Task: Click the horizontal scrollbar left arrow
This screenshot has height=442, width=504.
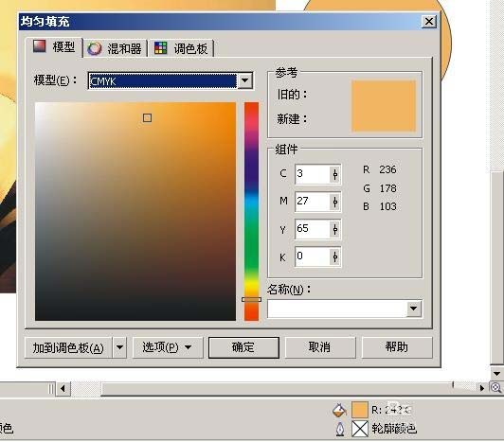Action: (x=63, y=389)
